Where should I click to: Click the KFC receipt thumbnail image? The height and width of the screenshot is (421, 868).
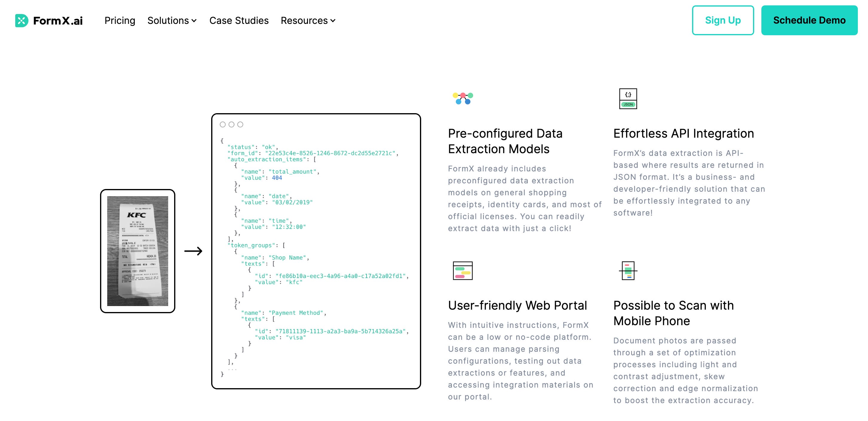pyautogui.click(x=137, y=251)
